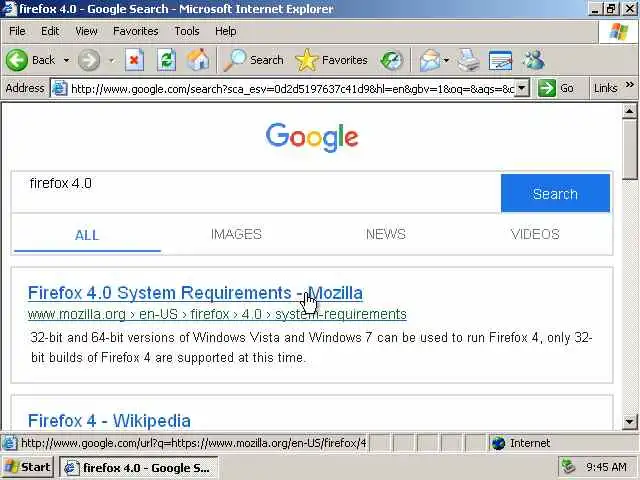Click the vertical scrollbar thumb
Viewport: 640px width, 480px height.
tap(630, 149)
